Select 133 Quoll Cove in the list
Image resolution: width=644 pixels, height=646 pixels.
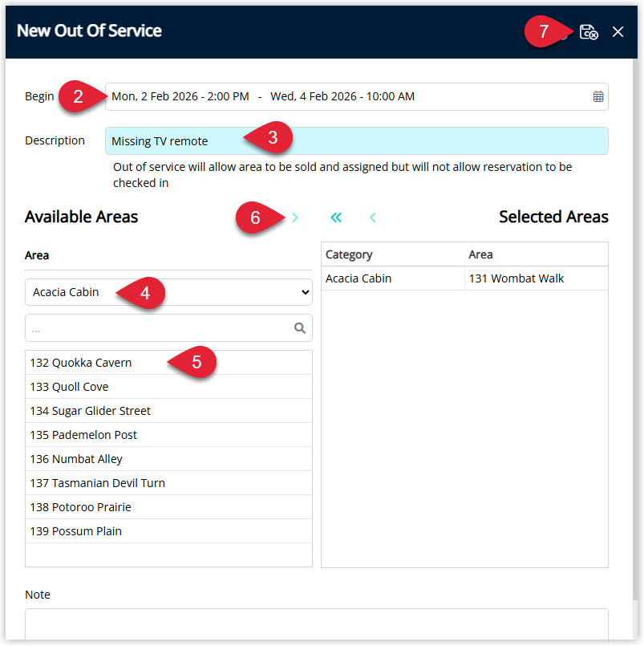click(x=168, y=387)
